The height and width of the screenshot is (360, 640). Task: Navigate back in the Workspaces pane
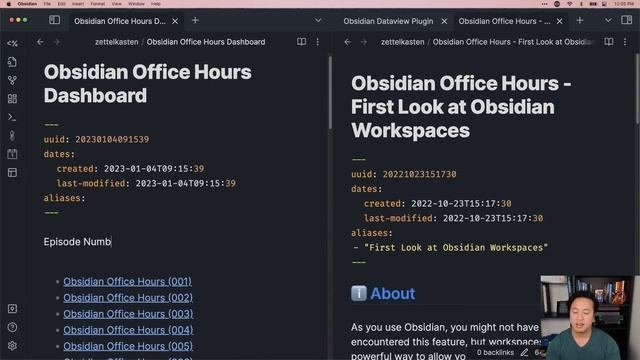(347, 42)
